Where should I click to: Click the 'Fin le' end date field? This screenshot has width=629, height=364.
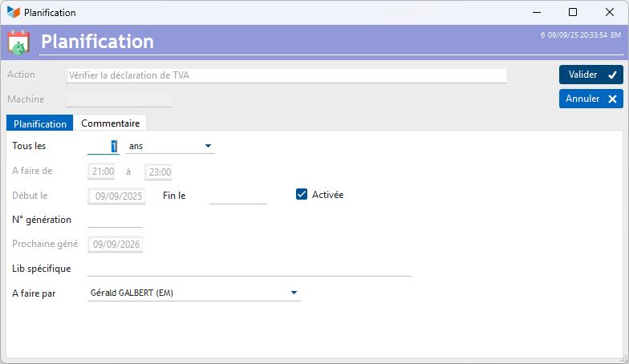click(237, 196)
